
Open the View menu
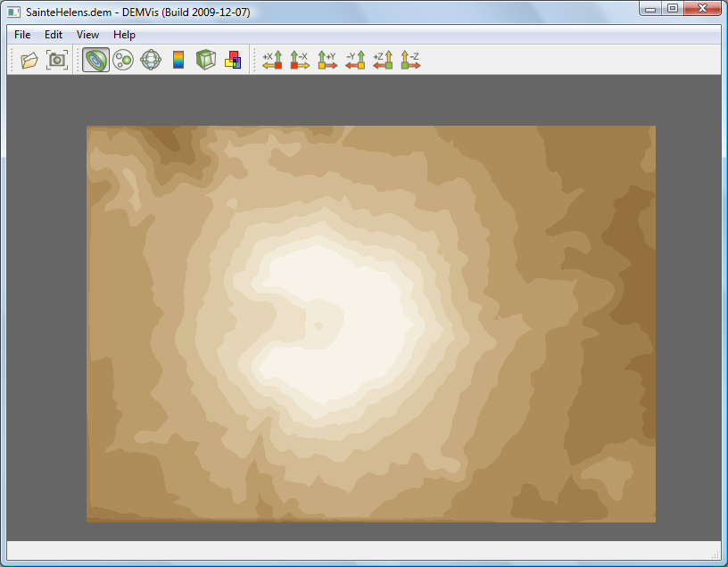[x=87, y=35]
